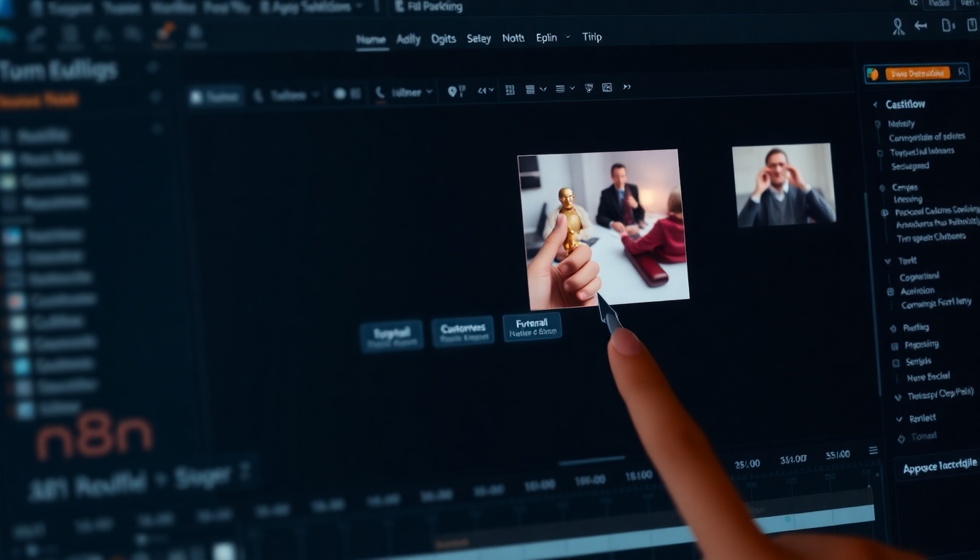Select the location pin icon in the toolbar
The image size is (980, 560).
click(452, 90)
